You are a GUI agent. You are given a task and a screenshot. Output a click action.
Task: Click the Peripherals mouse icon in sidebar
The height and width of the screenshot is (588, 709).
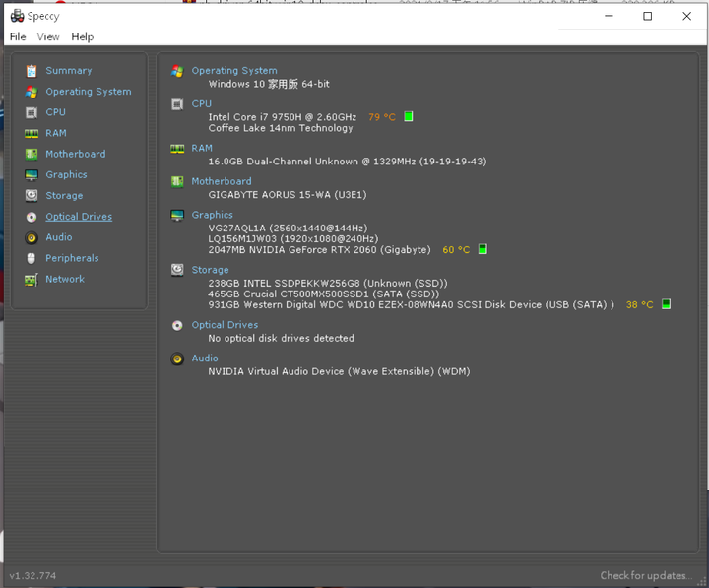(32, 258)
